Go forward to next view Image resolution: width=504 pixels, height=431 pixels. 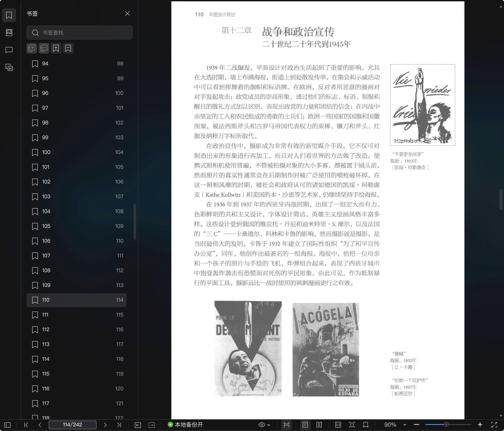click(x=152, y=425)
